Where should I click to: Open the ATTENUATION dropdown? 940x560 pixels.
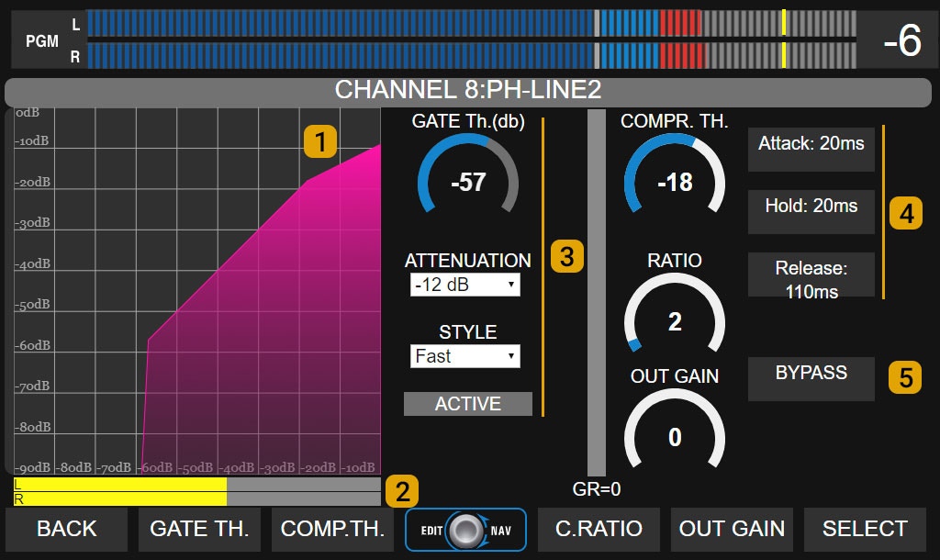click(464, 285)
